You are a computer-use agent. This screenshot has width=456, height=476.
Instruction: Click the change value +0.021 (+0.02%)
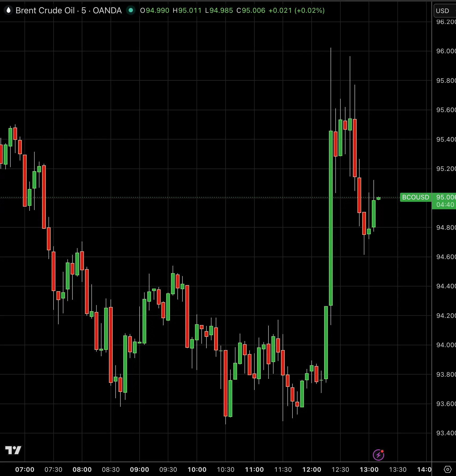pyautogui.click(x=296, y=10)
